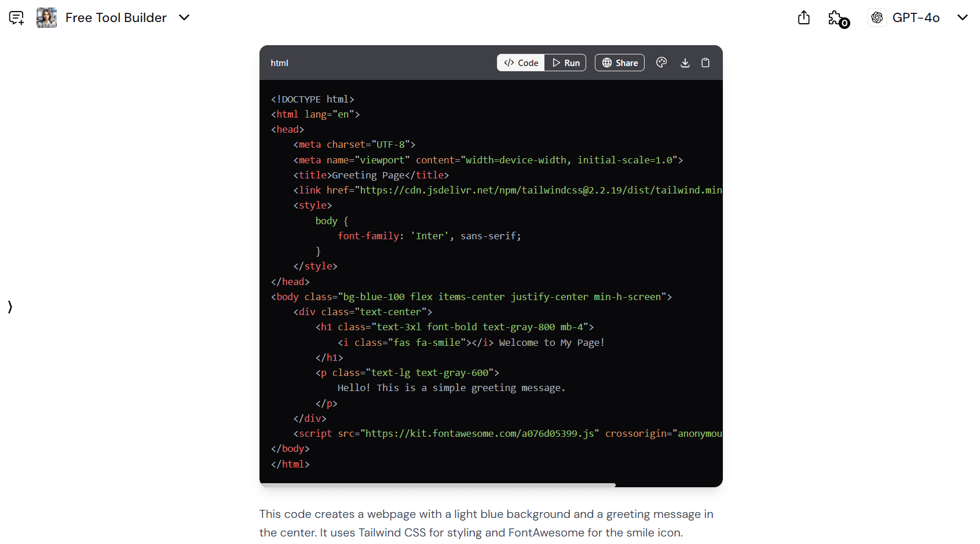Click the GPT-4o model name label
980x544 pixels.
[x=916, y=18]
